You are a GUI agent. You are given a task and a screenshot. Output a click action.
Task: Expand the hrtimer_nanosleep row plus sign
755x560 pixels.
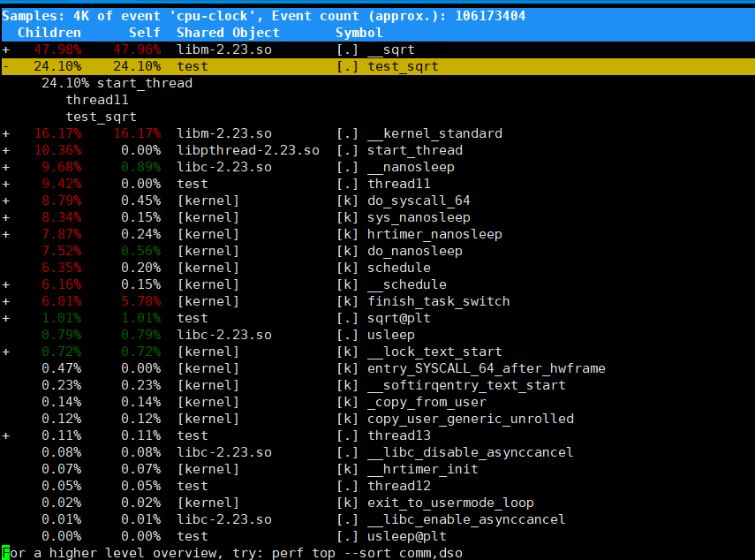pos(6,234)
